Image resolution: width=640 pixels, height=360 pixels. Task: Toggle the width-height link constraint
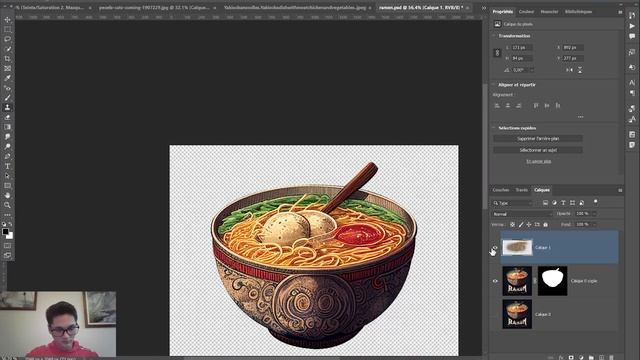point(497,53)
